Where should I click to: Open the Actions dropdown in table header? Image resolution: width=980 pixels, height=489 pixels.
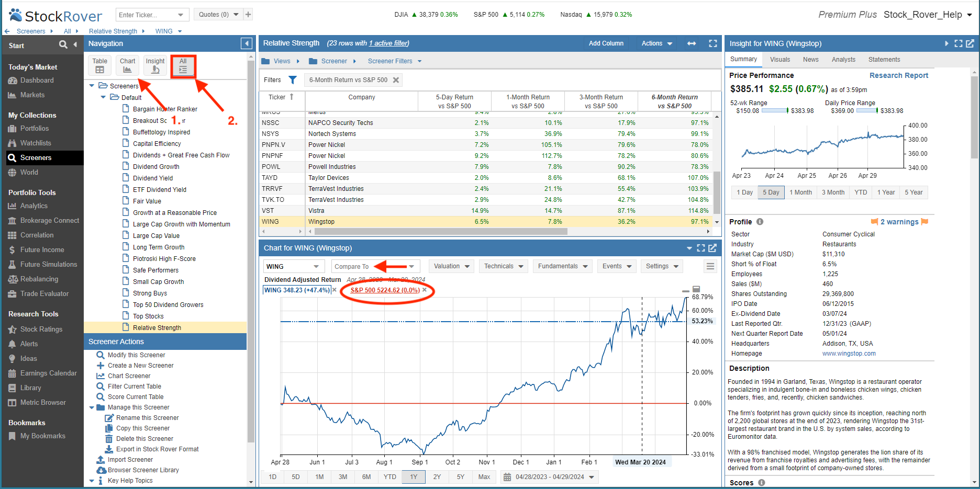[657, 43]
